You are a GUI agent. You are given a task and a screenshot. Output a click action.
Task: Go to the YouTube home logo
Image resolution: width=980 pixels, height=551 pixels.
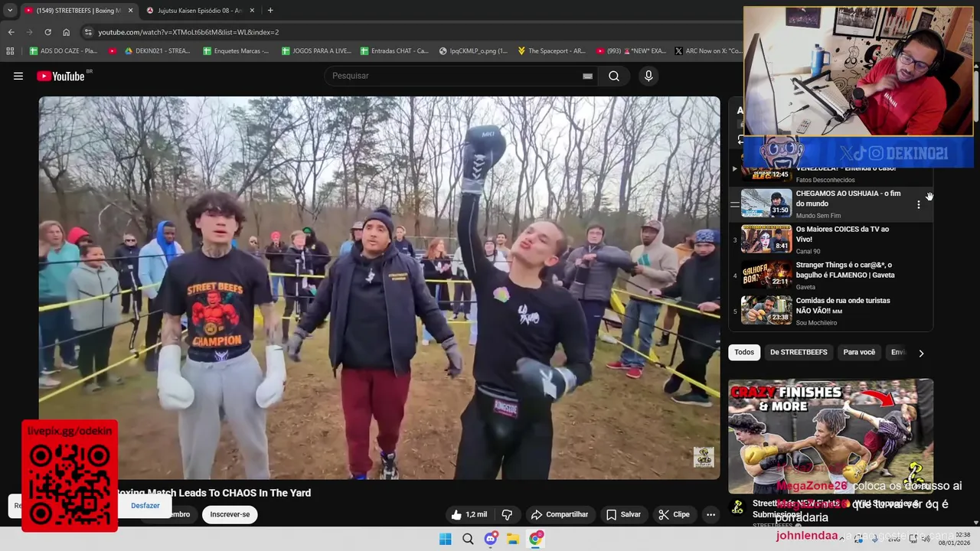(60, 76)
